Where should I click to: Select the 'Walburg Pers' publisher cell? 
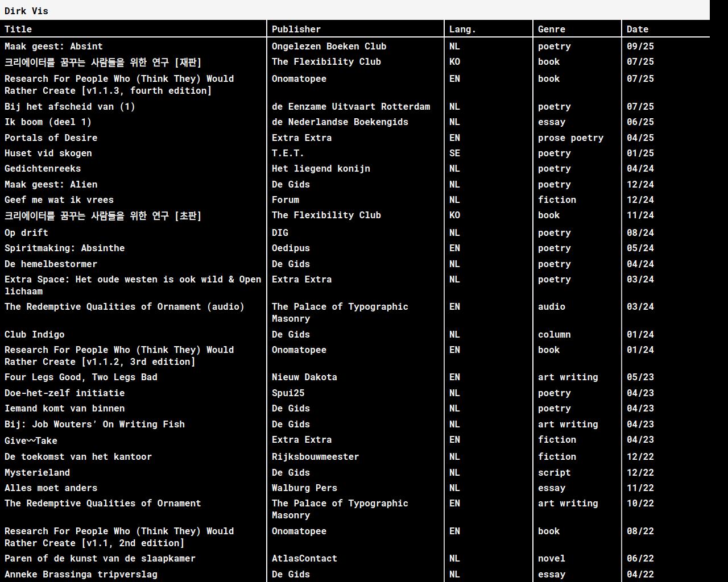point(304,488)
